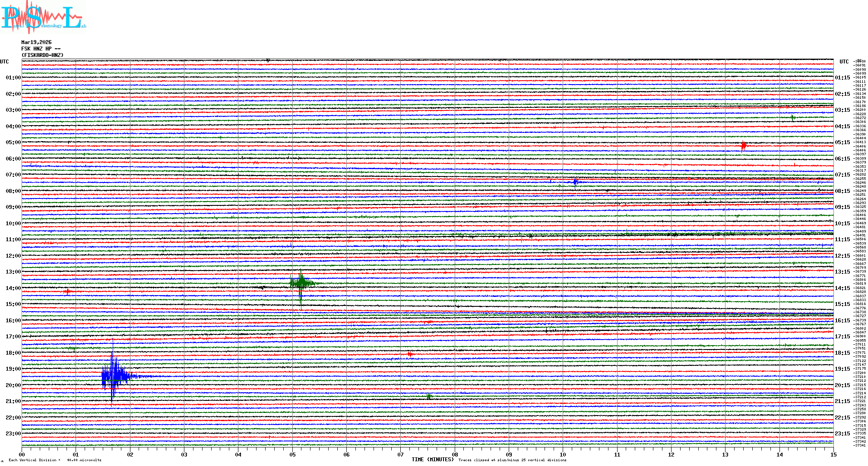Click the green seismic event near 13:30
The image size is (868, 466).
click(x=301, y=283)
